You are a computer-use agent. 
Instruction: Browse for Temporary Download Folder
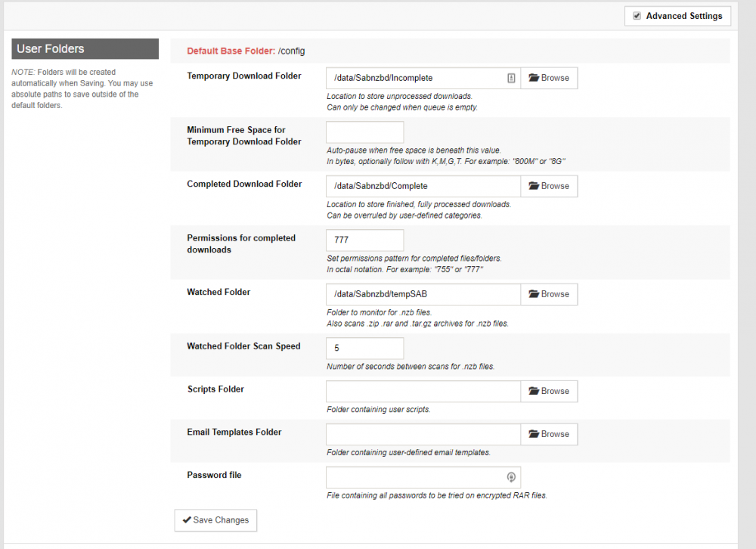click(x=549, y=78)
